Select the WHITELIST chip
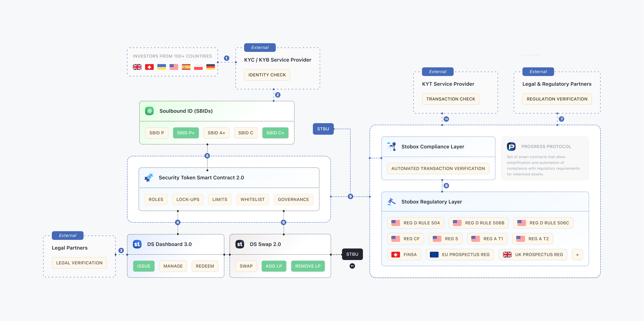 253,200
